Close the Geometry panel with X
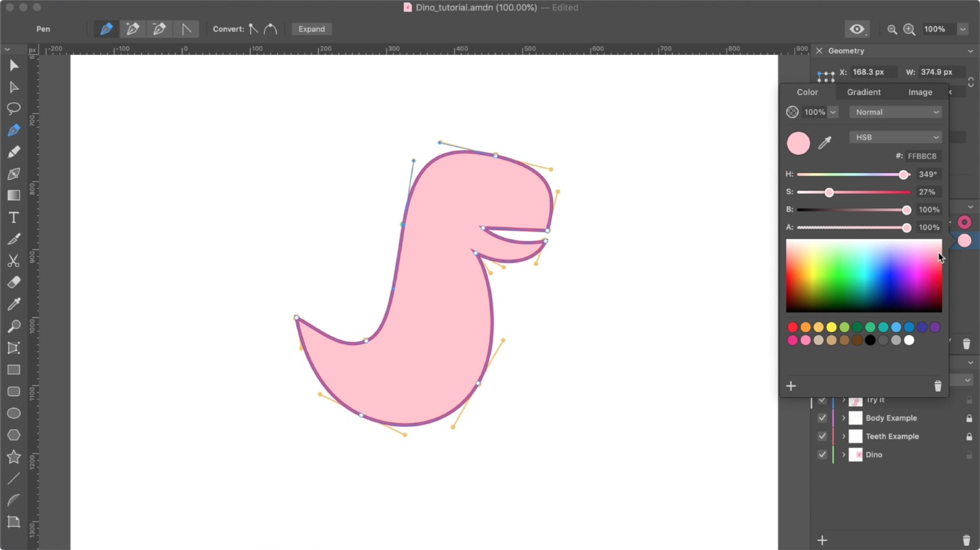 819,51
